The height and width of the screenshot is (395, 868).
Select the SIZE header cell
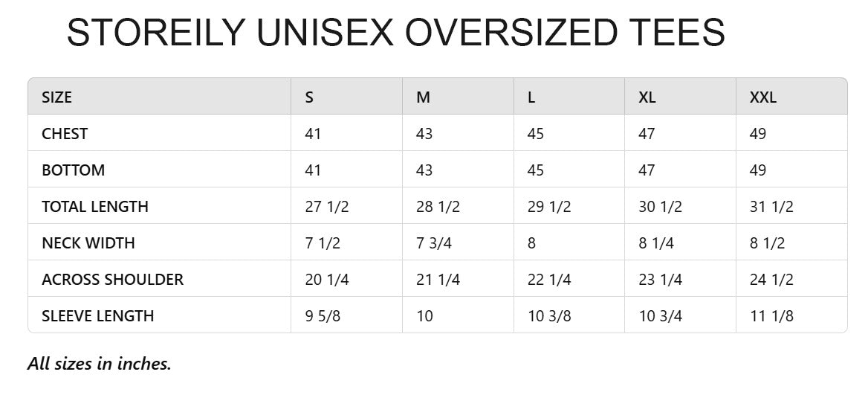point(57,97)
